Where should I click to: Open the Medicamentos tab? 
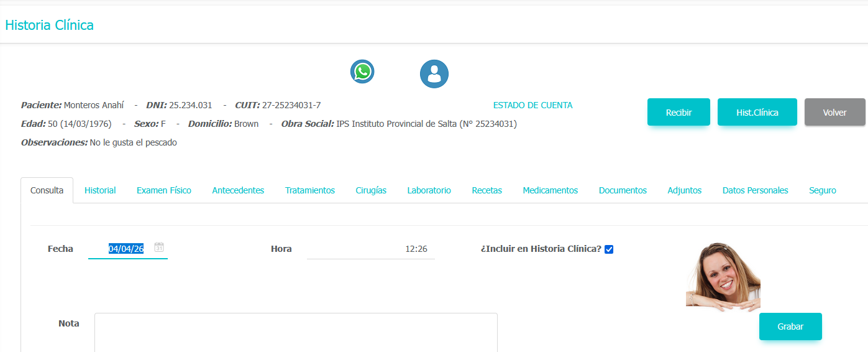[550, 190]
